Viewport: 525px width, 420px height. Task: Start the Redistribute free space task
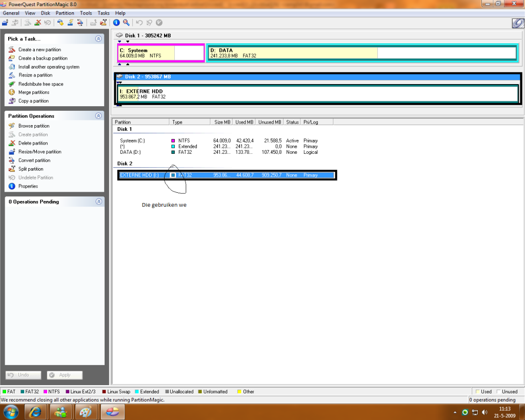tap(41, 84)
